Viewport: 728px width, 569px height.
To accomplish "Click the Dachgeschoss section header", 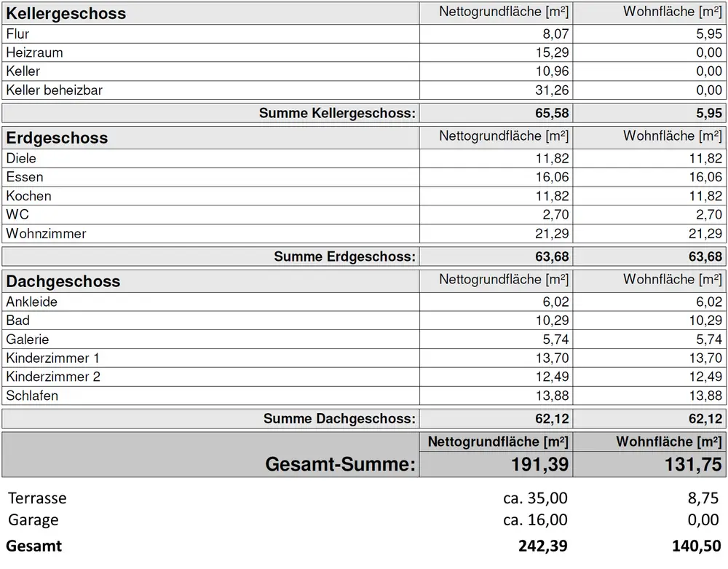I will [x=63, y=281].
